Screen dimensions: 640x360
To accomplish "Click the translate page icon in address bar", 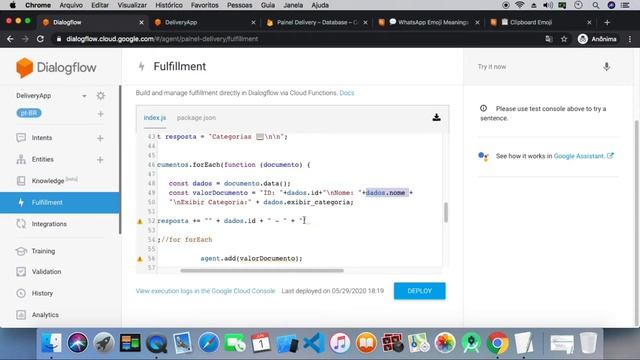I will (549, 39).
